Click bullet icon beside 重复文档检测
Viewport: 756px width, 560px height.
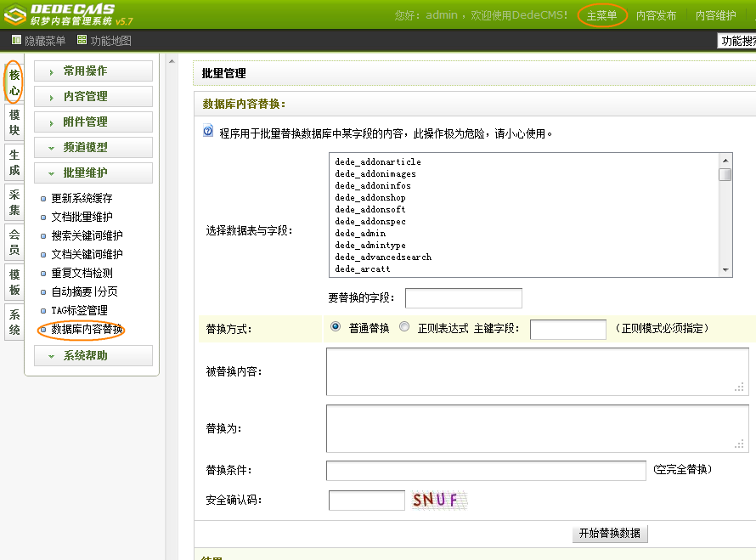[43, 274]
